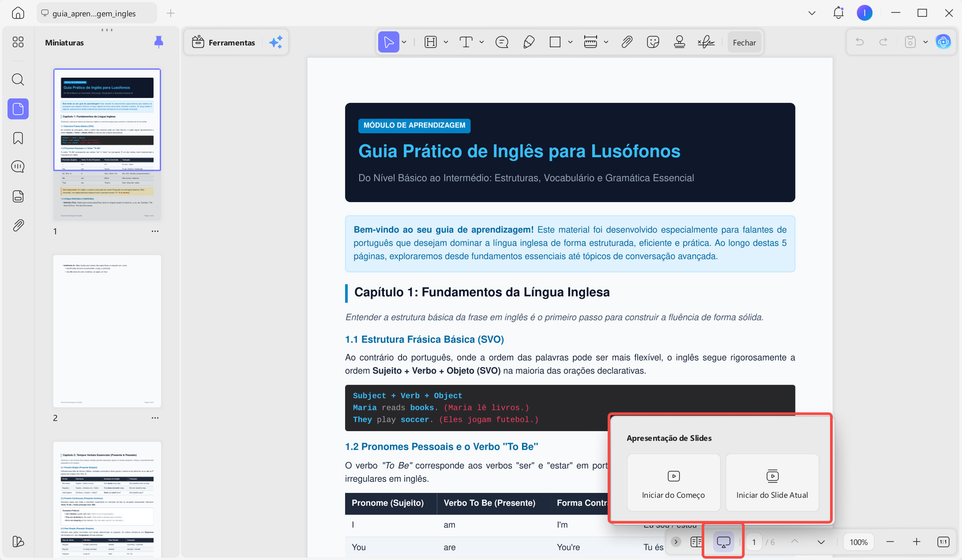Image resolution: width=962 pixels, height=560 pixels.
Task: Go to the next page
Action: (x=821, y=542)
